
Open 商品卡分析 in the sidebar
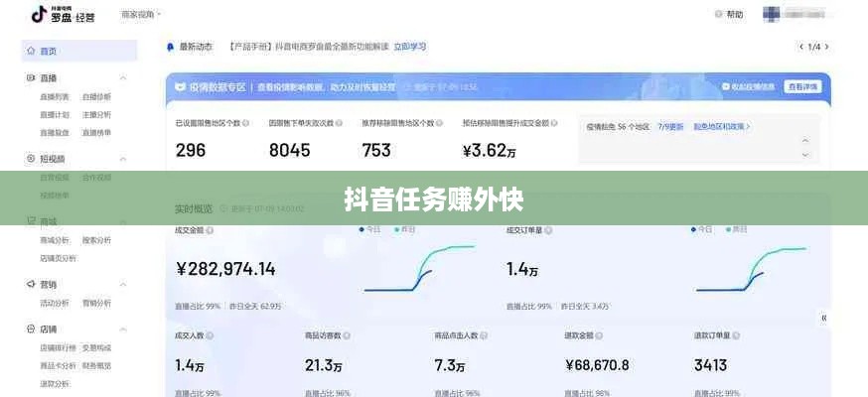coord(58,365)
